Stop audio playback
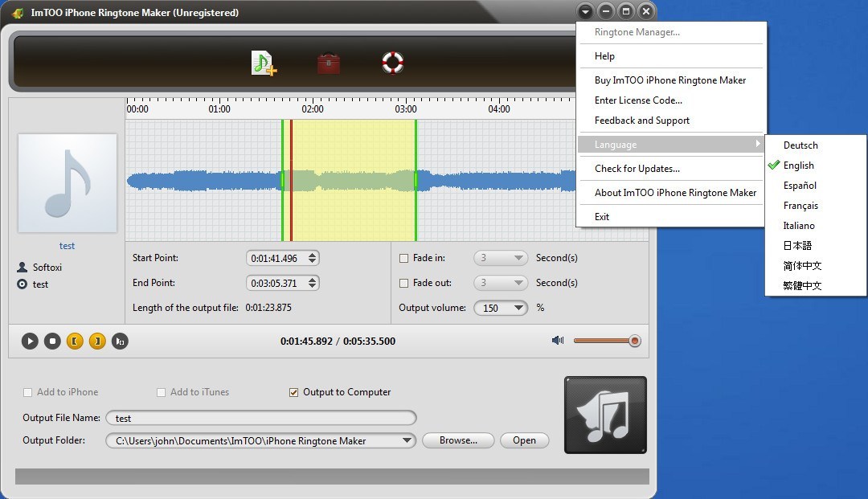This screenshot has height=499, width=868. coord(52,341)
